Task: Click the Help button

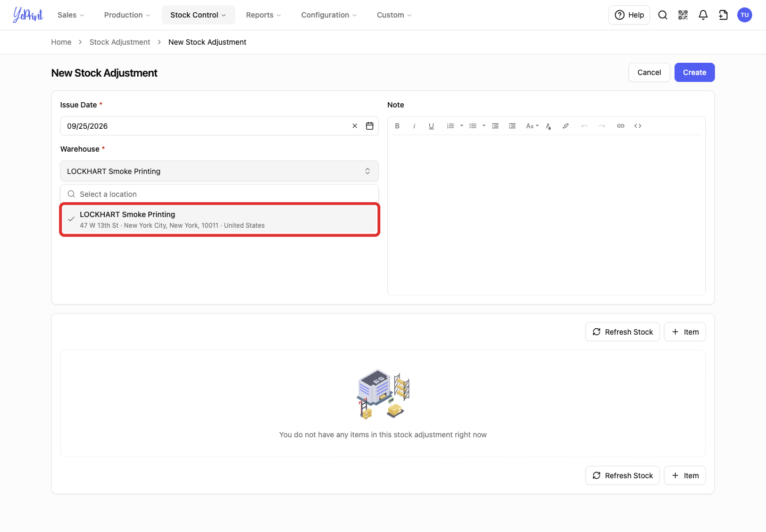Action: coord(629,15)
